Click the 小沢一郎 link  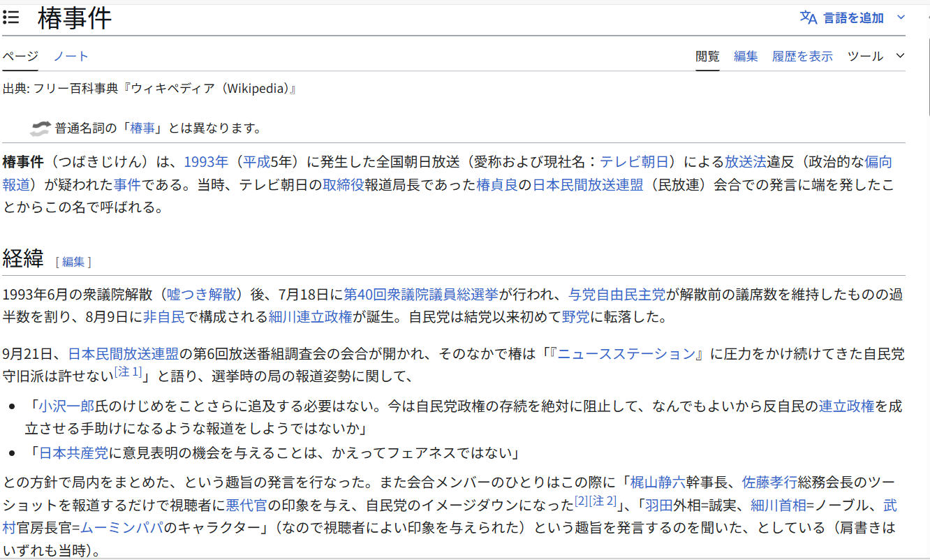[x=66, y=406]
